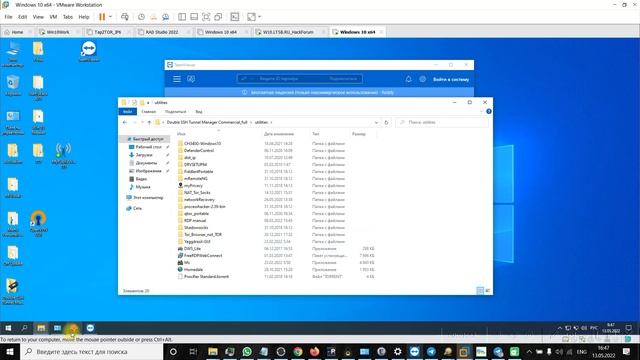Click the stretch guest display icon
640x360 pixels.
point(251,17)
